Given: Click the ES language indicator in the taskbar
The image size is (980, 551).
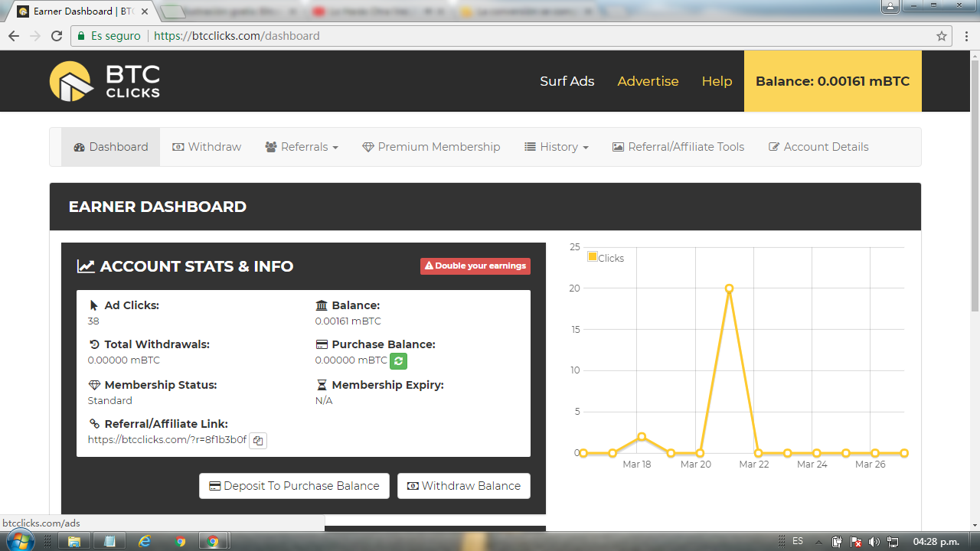Looking at the screenshot, I should (798, 541).
